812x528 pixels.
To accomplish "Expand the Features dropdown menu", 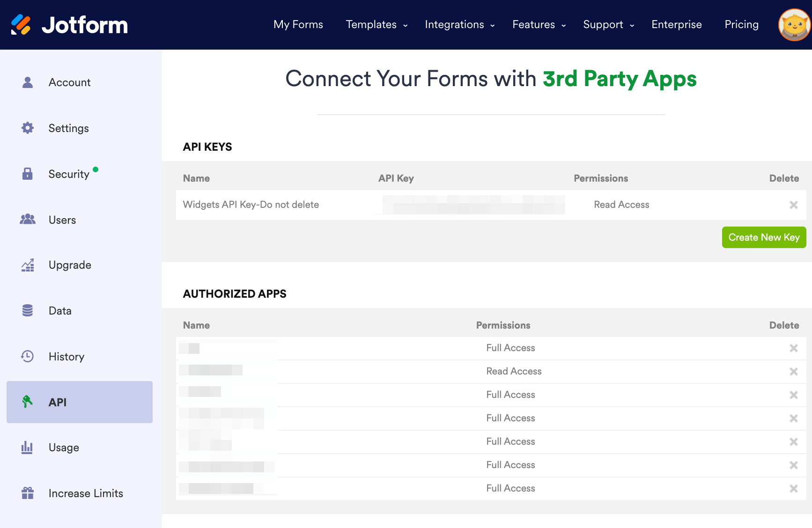I will pos(539,24).
